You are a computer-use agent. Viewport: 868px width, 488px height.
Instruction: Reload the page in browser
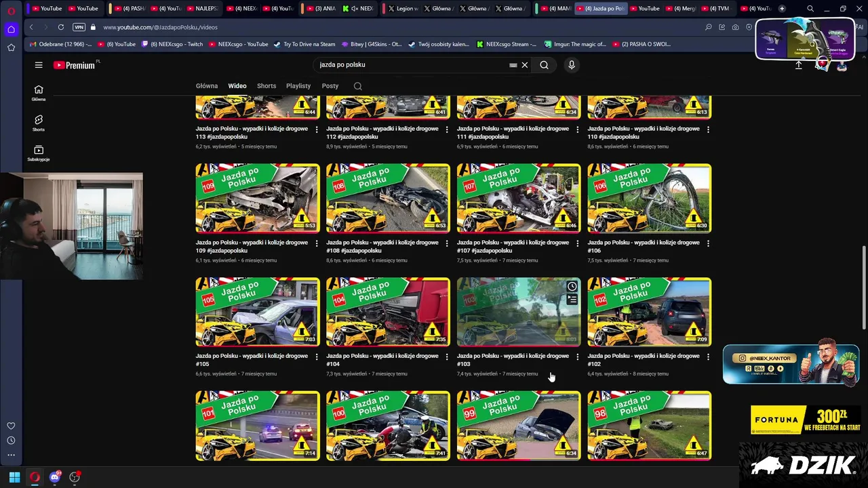[x=61, y=27]
